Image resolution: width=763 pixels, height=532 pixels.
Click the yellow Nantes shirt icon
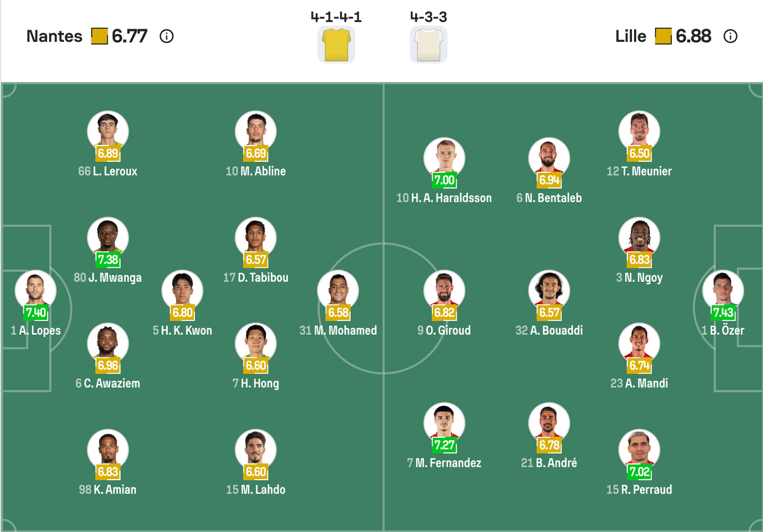[336, 44]
